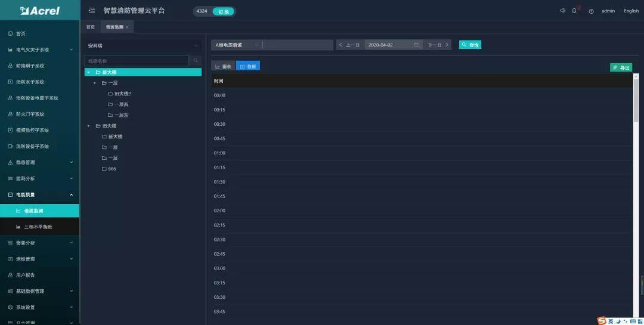Screen dimensions: 644x325
Task: Click the 导出 export button
Action: [x=621, y=67]
